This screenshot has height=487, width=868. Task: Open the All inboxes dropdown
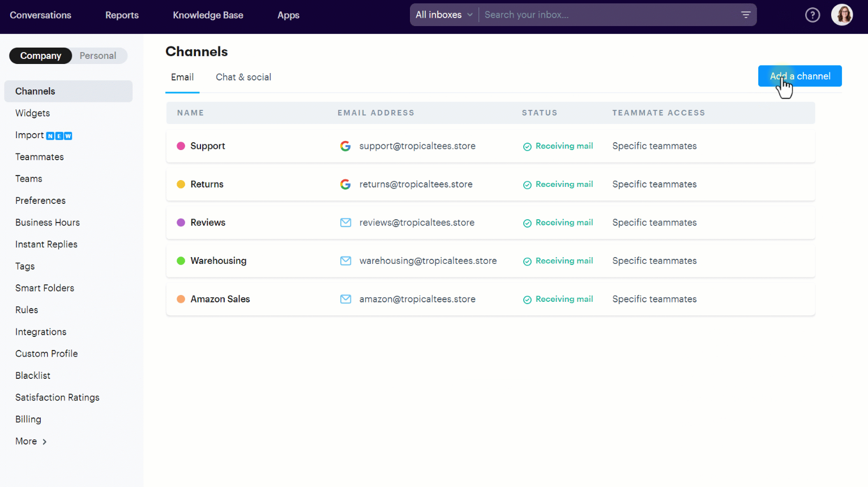tap(444, 14)
